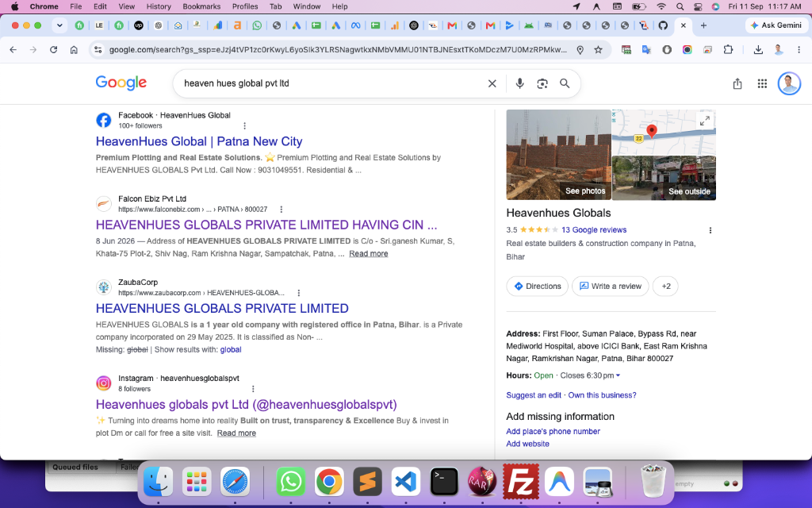Image resolution: width=812 pixels, height=508 pixels.
Task: Click the Google logo
Action: click(121, 83)
